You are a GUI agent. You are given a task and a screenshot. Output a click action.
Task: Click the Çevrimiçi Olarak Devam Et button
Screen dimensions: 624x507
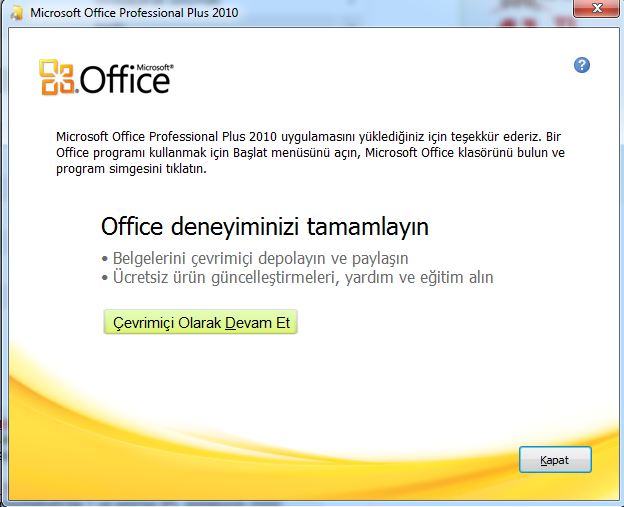tap(200, 322)
